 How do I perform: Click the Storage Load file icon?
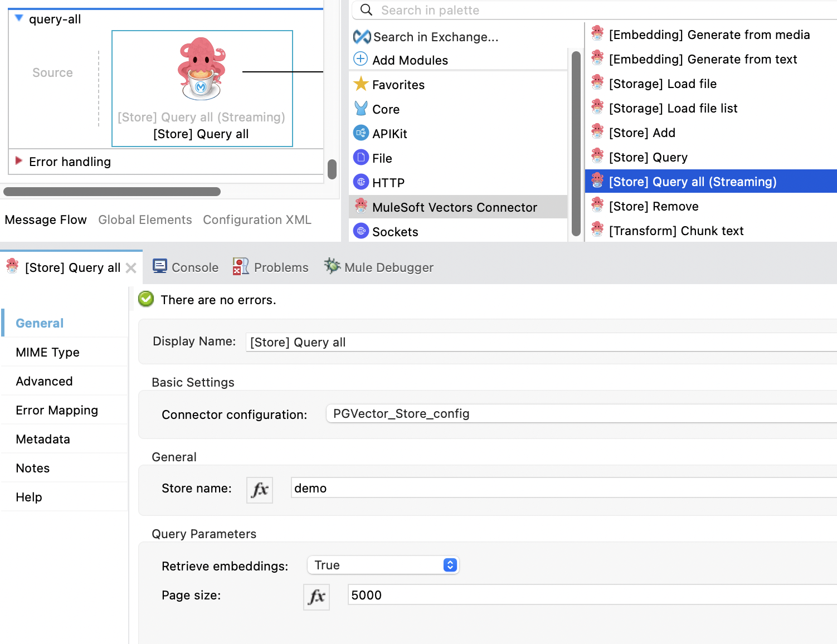point(597,82)
